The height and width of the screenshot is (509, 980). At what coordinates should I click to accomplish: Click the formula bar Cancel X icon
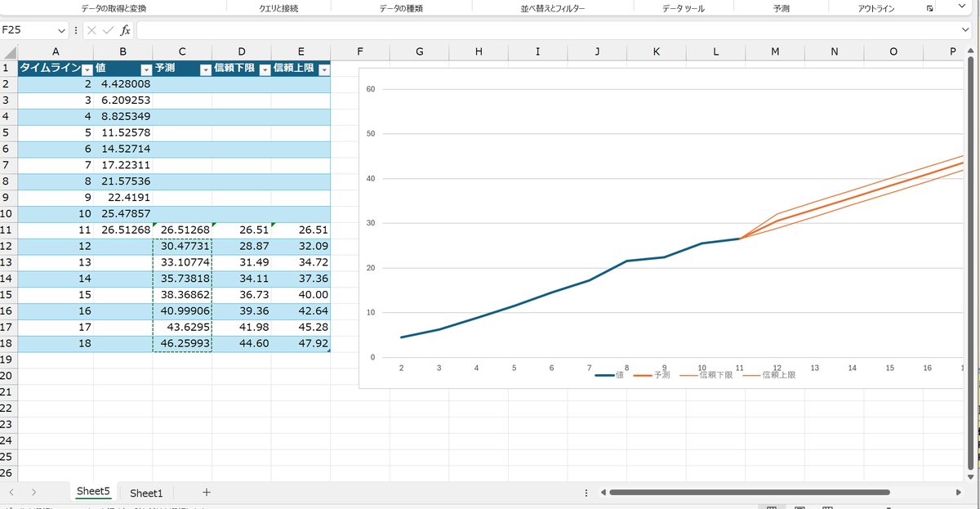point(91,30)
